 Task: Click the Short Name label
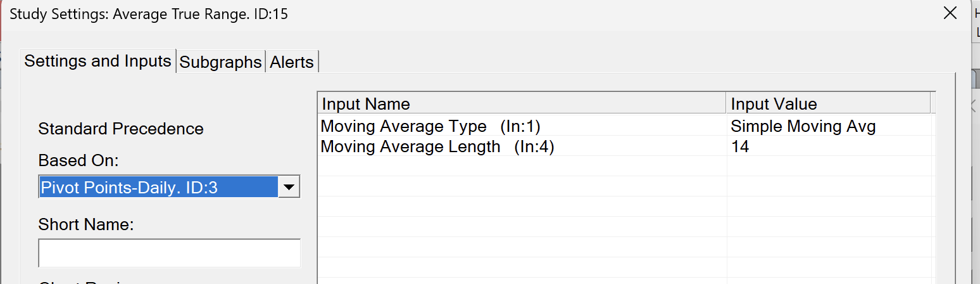(x=86, y=224)
